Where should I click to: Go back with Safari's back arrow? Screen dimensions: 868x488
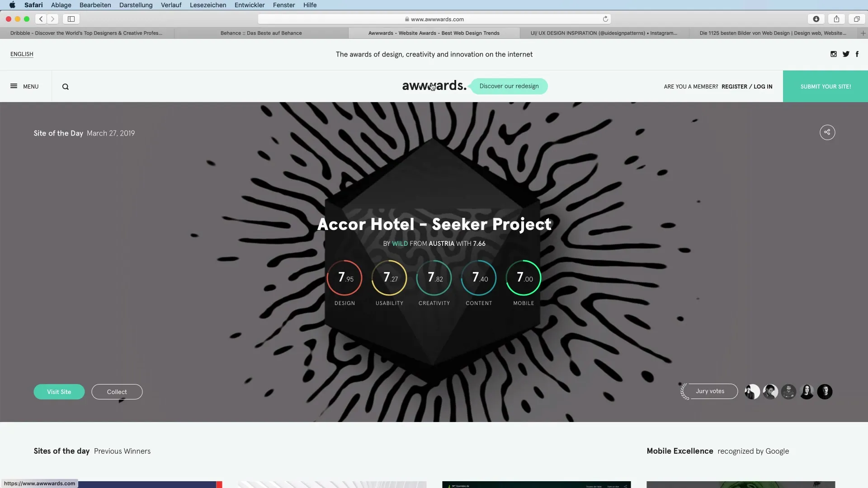pos(41,19)
